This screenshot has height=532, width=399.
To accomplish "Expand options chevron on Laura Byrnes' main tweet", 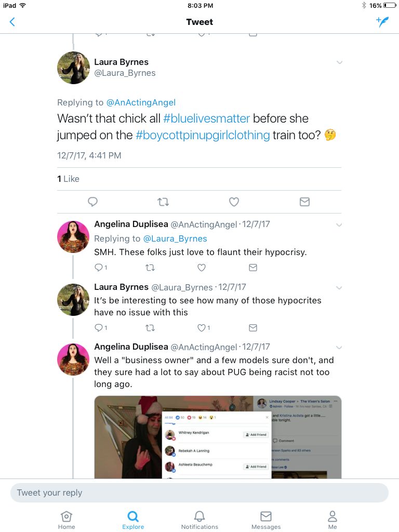I will coord(339,62).
